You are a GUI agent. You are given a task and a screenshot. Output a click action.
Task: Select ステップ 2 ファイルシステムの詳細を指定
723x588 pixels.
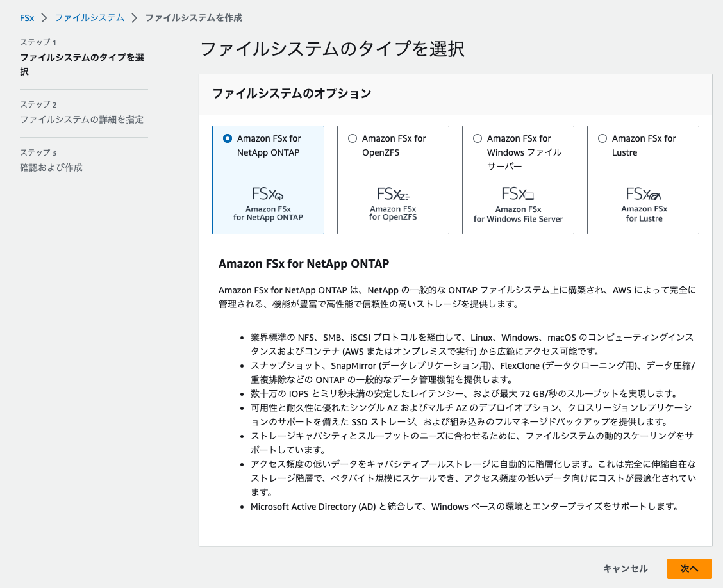click(x=82, y=112)
